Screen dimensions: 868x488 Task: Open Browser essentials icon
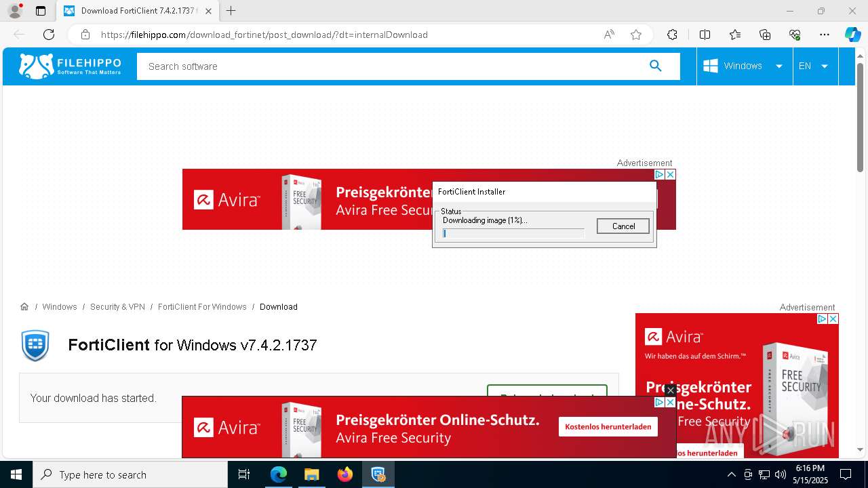pos(795,35)
